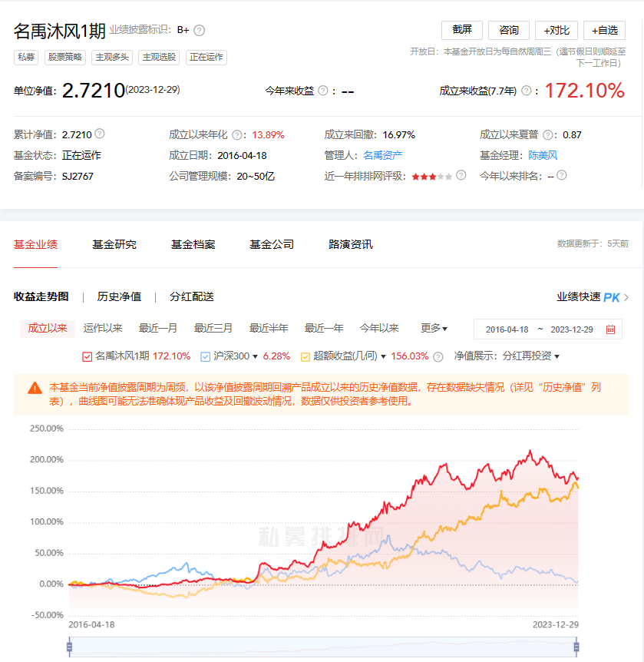Screen dimensions: 644x662
Task: Click 业绩快速 PK link
Action: [588, 297]
